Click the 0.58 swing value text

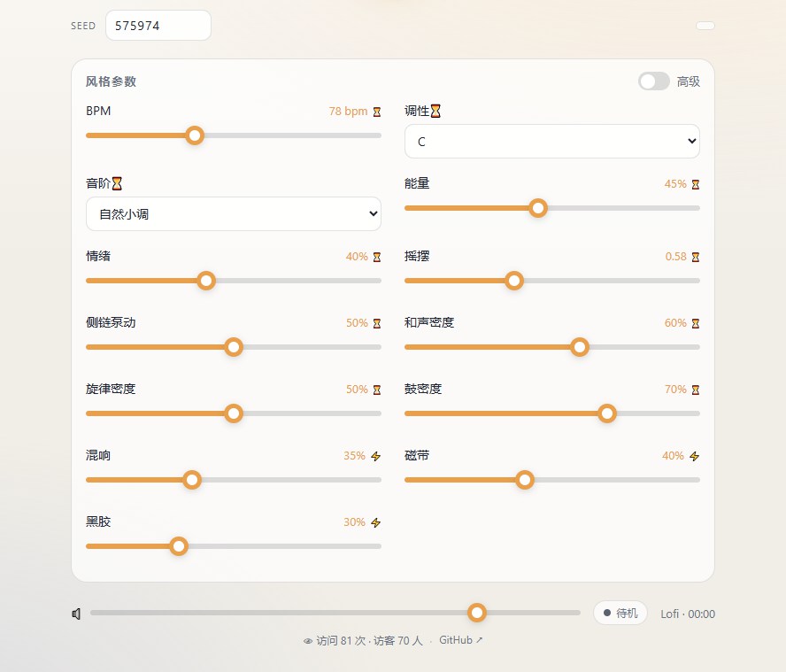coord(675,257)
